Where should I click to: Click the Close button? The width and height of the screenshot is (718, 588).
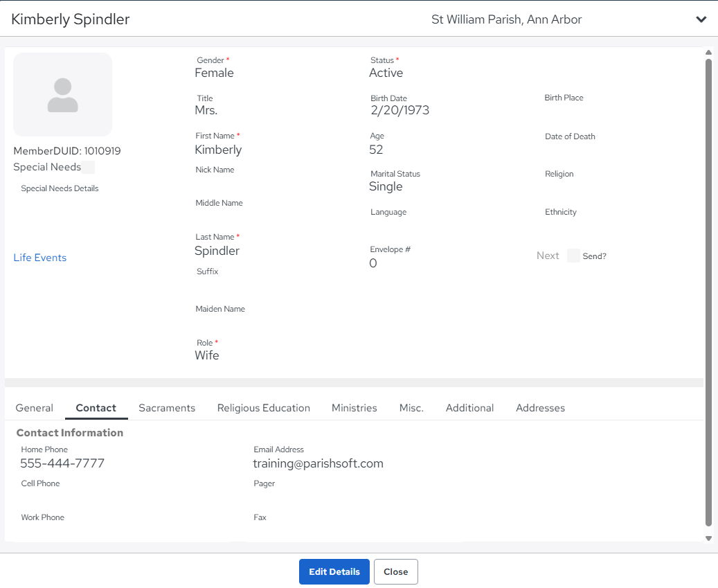click(395, 571)
